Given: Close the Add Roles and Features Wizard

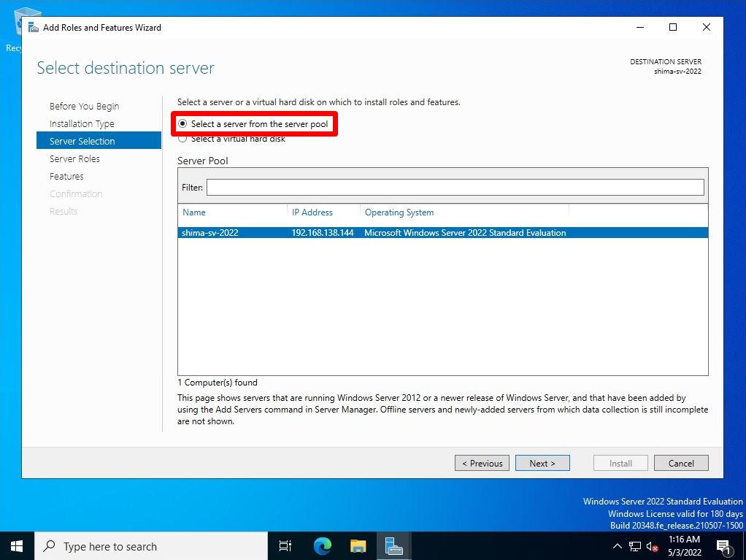Looking at the screenshot, I should 707,27.
